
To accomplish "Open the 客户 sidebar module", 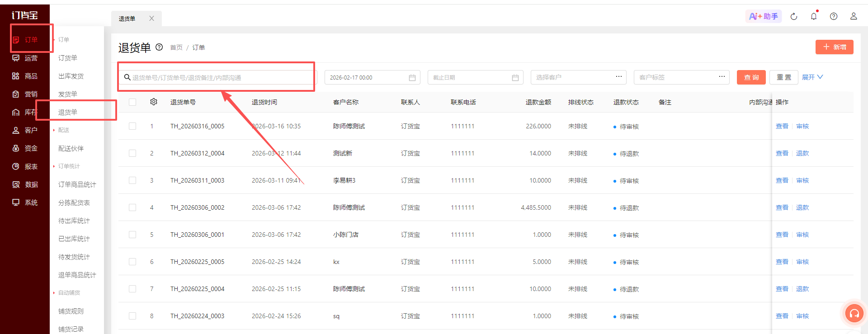I will click(x=25, y=130).
